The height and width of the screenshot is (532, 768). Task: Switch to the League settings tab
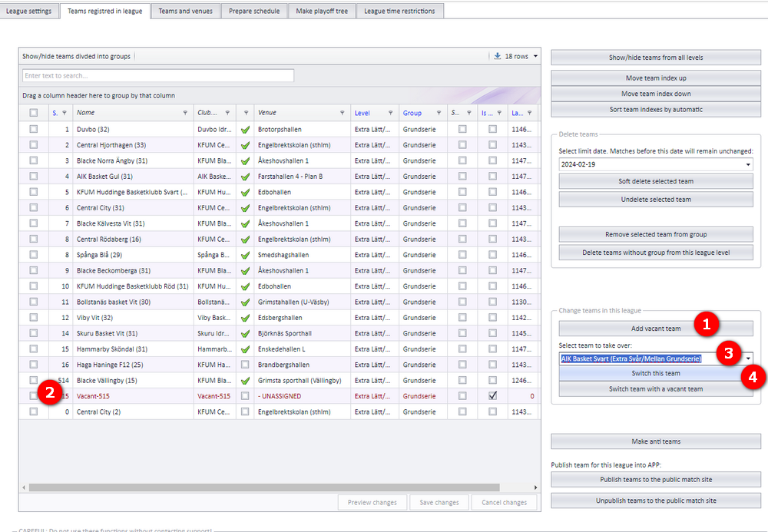click(x=29, y=11)
